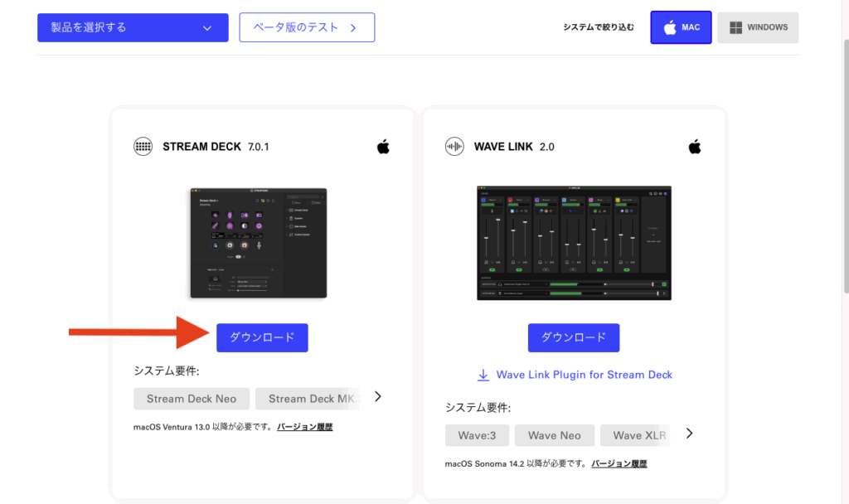Select the Wave XLR requirement chip

point(635,435)
